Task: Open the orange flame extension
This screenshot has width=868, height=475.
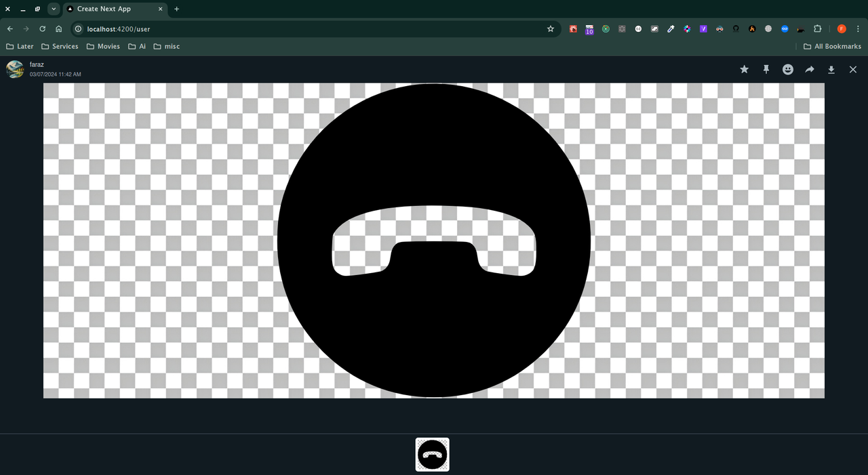Action: [752, 29]
